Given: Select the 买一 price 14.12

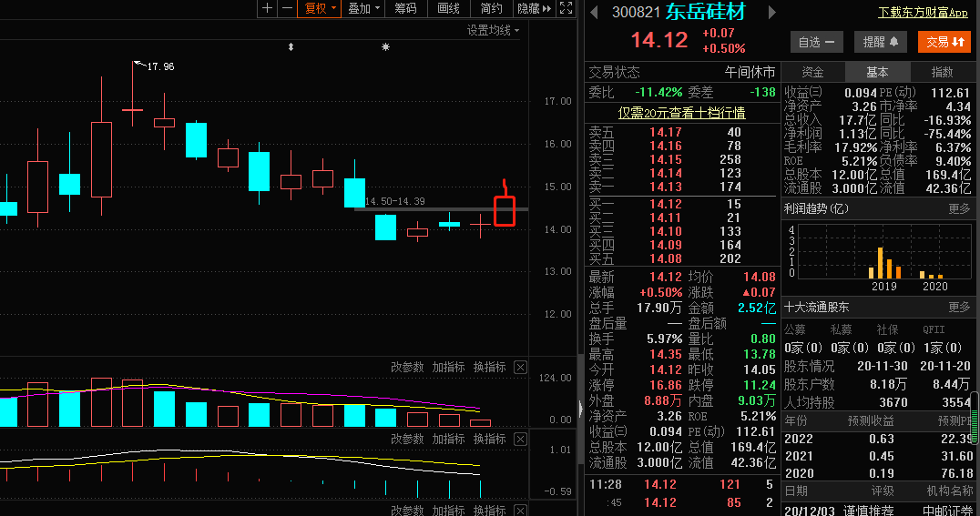Looking at the screenshot, I should coord(665,204).
